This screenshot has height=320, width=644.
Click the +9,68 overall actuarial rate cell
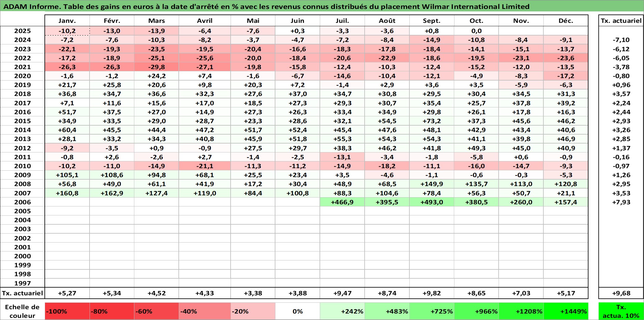pos(621,293)
